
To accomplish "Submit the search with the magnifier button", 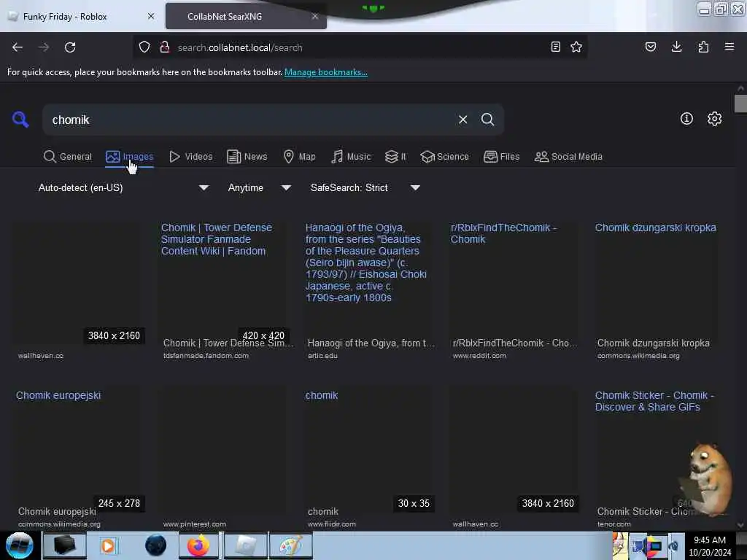I will (487, 120).
